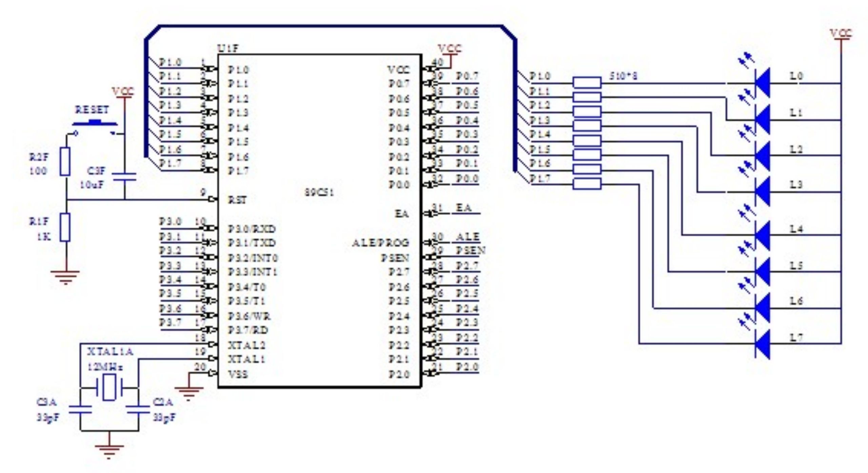
Task: Click the thick blue P1 bus line above the chip
Action: [331, 26]
